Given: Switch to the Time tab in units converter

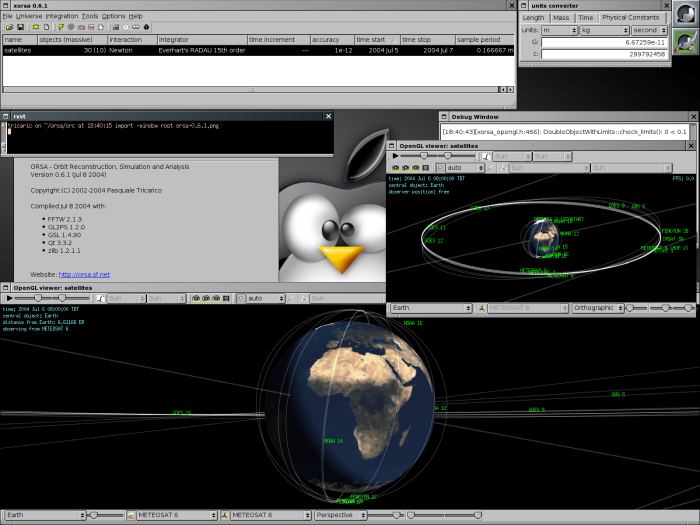Looking at the screenshot, I should click(x=585, y=18).
